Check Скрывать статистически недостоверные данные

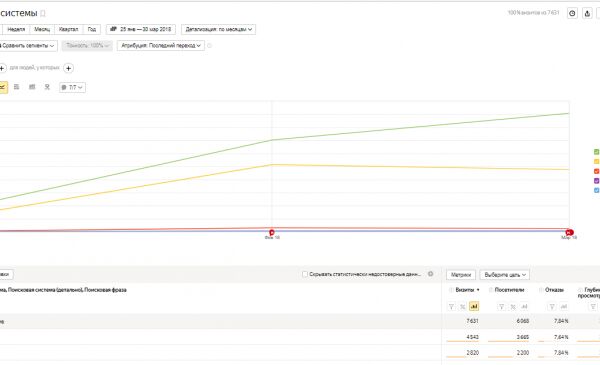click(x=305, y=274)
